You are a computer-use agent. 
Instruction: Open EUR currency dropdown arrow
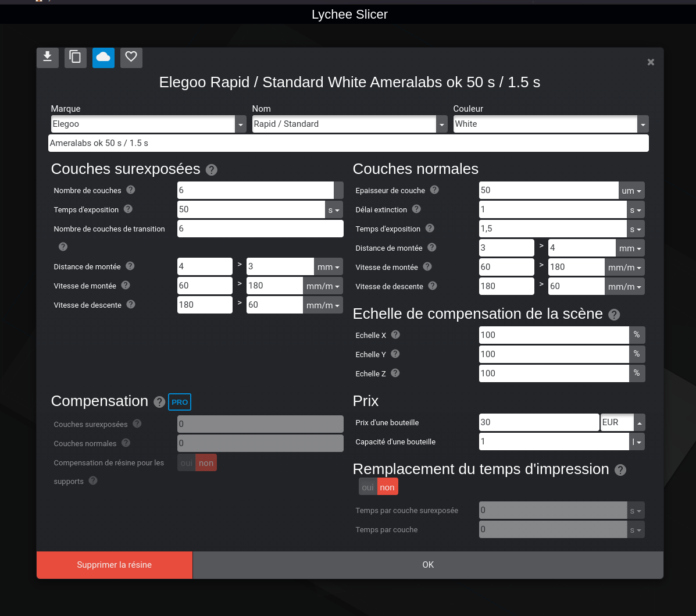[639, 423]
